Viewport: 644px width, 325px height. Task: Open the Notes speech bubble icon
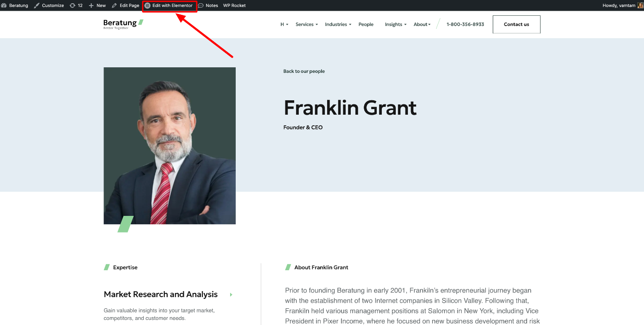(x=201, y=6)
